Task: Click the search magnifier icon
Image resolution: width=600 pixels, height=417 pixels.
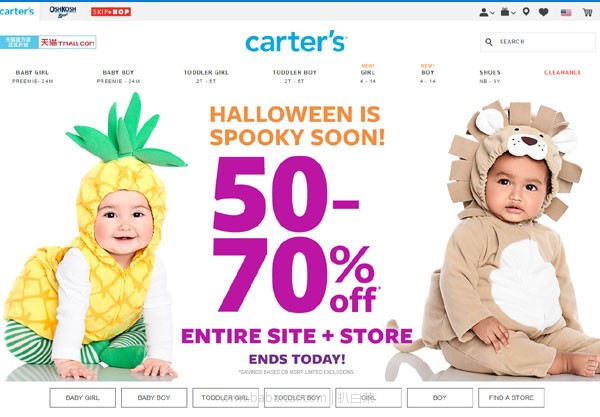Action: pyautogui.click(x=489, y=42)
